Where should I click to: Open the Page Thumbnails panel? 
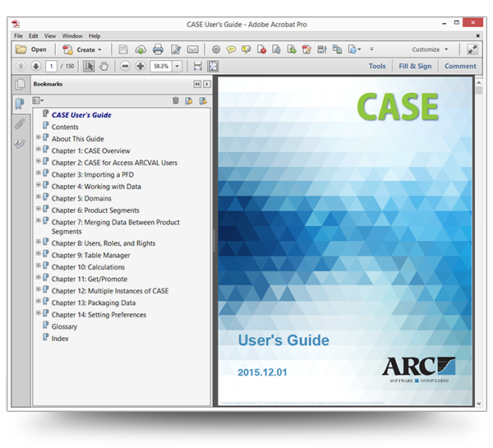(x=20, y=84)
